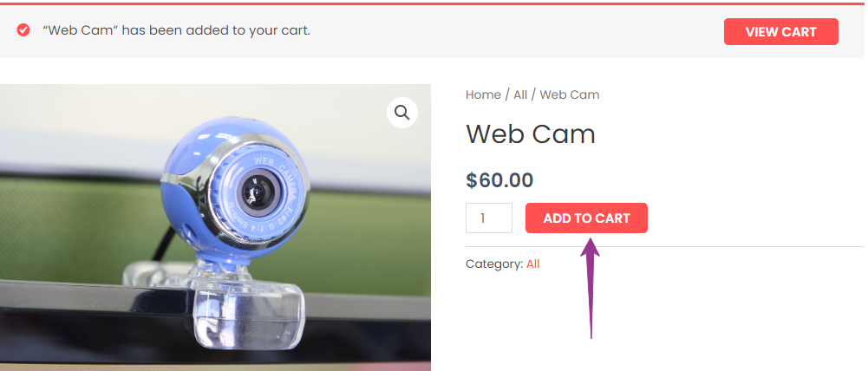Click the Web Cam product title heading
The image size is (868, 371).
(531, 134)
